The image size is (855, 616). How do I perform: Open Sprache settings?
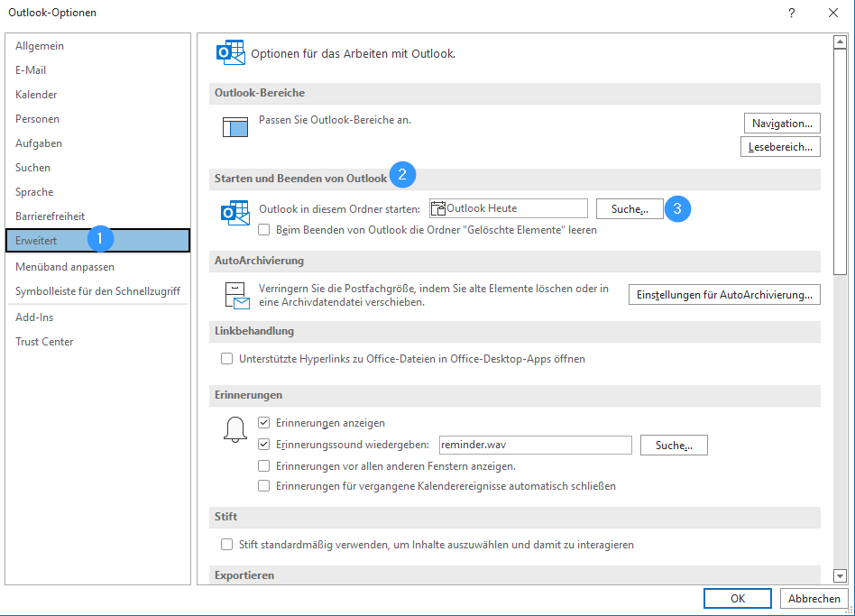[x=98, y=192]
